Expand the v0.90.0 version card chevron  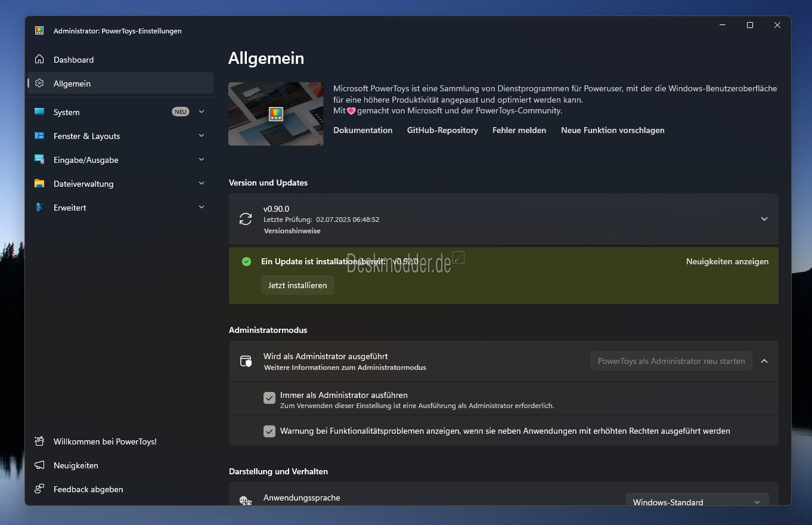click(x=764, y=219)
